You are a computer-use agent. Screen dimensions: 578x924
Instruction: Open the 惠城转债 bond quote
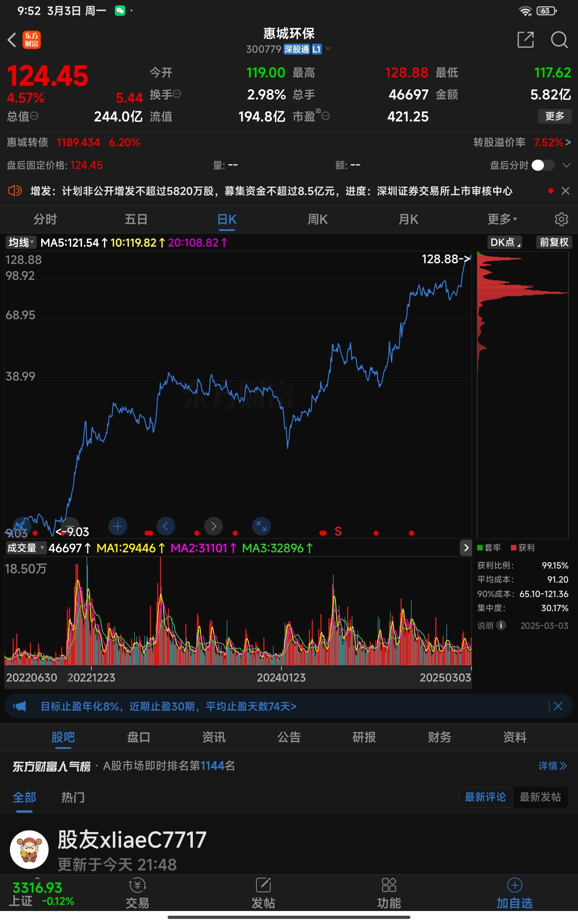click(x=73, y=143)
